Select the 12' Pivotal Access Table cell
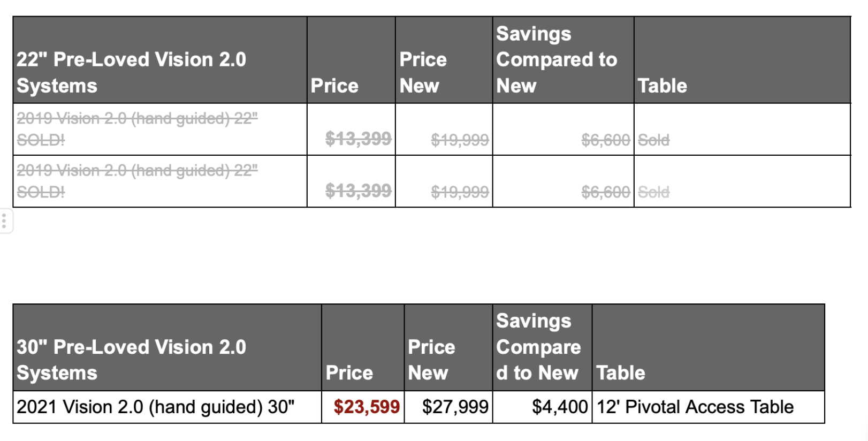Viewport: 868px width, 441px height. [709, 407]
